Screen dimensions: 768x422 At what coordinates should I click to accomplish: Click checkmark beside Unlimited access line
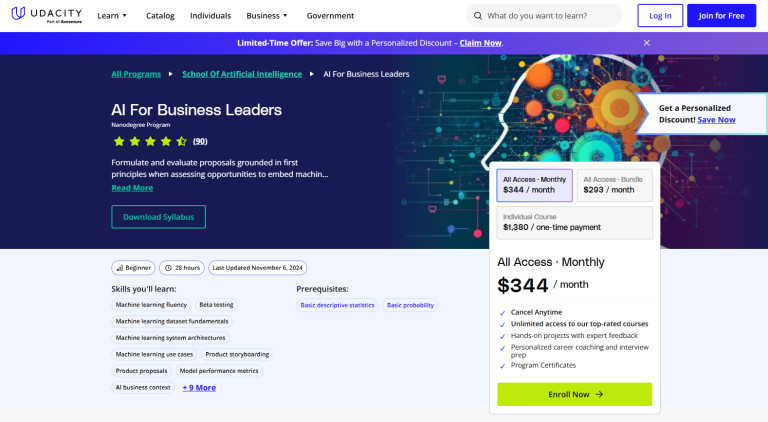coord(502,325)
